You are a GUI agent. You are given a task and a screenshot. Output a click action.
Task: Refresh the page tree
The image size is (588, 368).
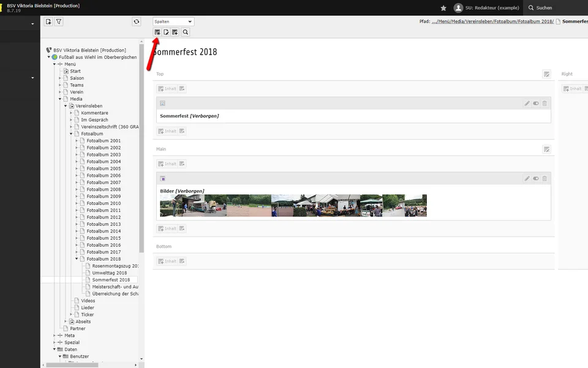tap(136, 21)
